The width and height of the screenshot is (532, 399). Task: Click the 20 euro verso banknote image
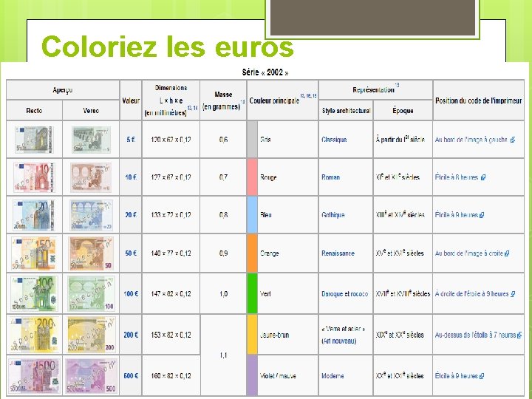pos(91,215)
